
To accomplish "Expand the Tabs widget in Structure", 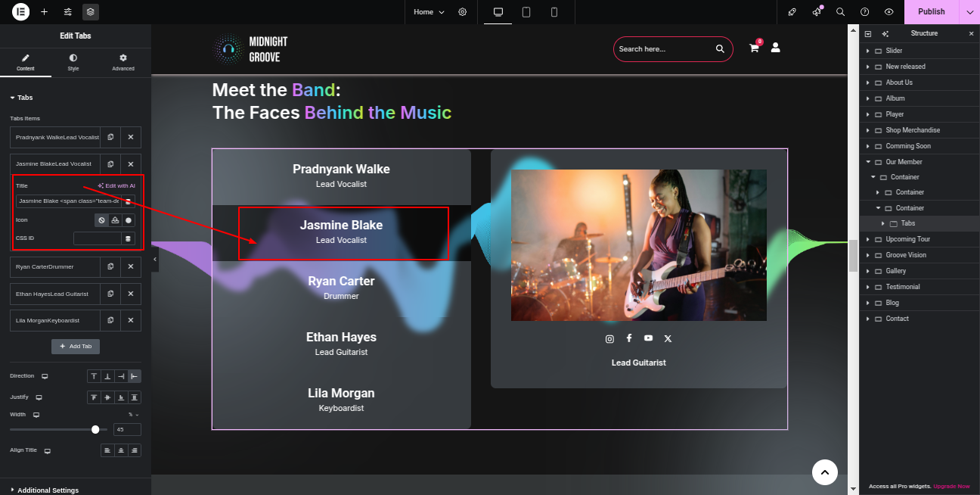I will click(x=883, y=223).
